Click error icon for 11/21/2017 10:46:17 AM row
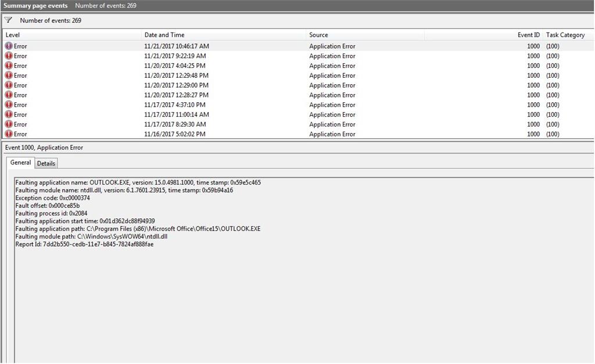 (x=9, y=46)
